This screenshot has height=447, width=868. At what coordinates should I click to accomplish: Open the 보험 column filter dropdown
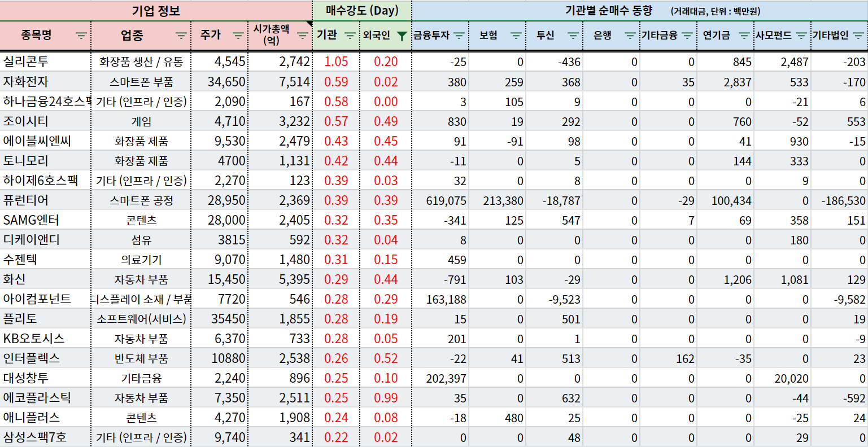tap(516, 36)
